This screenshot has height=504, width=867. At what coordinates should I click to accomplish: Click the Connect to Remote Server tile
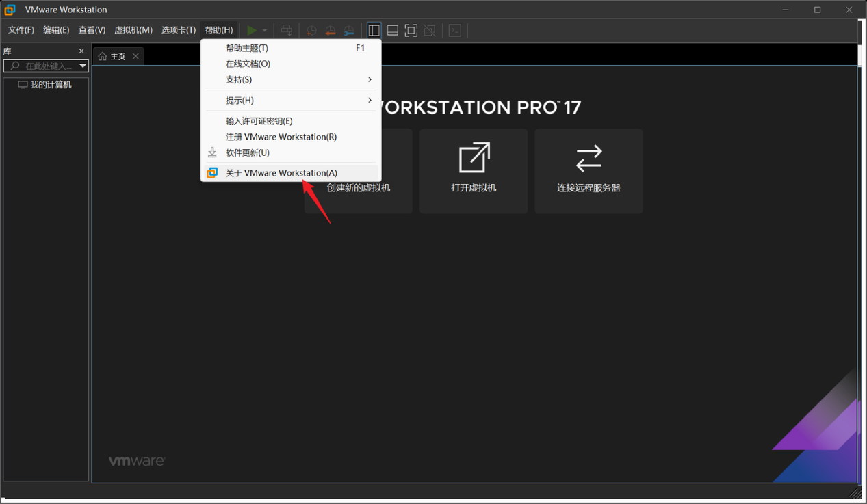coord(588,171)
